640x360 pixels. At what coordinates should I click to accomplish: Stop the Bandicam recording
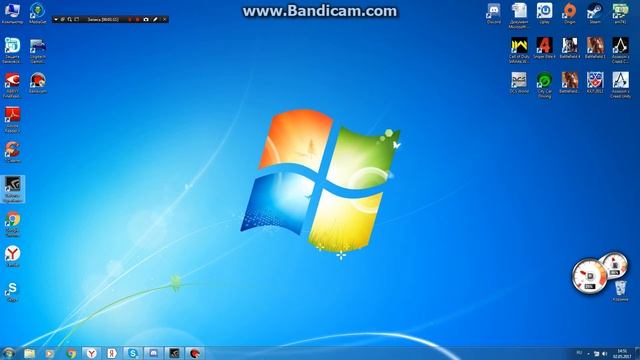tap(138, 19)
